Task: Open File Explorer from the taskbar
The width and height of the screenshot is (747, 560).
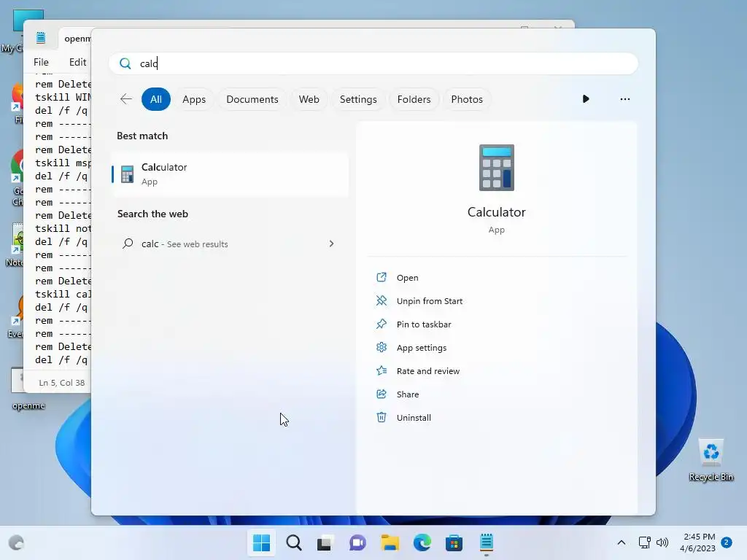Action: pyautogui.click(x=390, y=542)
